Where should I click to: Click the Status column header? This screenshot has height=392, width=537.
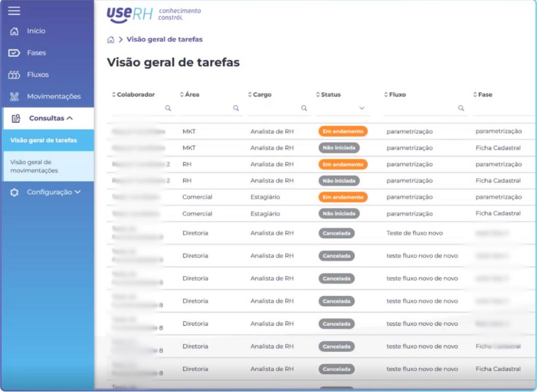[331, 94]
